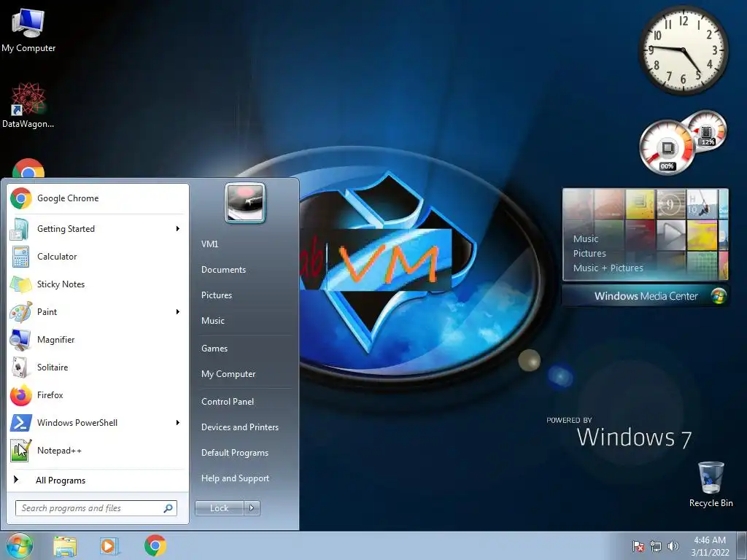
Task: Expand Paint recent files arrow
Action: 178,312
